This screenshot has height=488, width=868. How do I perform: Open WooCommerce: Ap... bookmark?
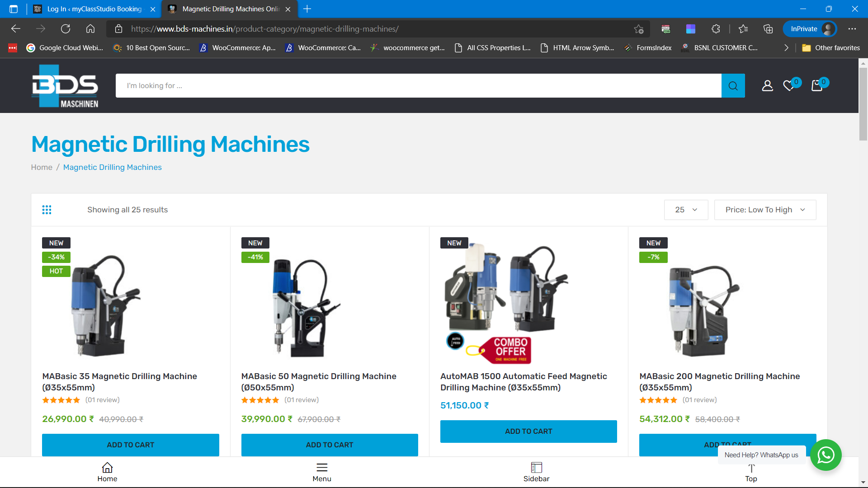click(x=238, y=48)
